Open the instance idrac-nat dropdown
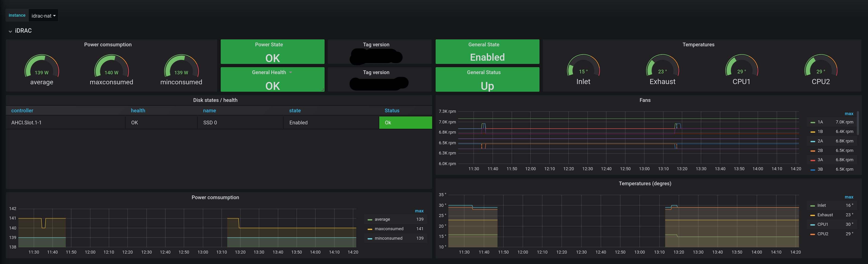This screenshot has width=868, height=264. tap(43, 16)
